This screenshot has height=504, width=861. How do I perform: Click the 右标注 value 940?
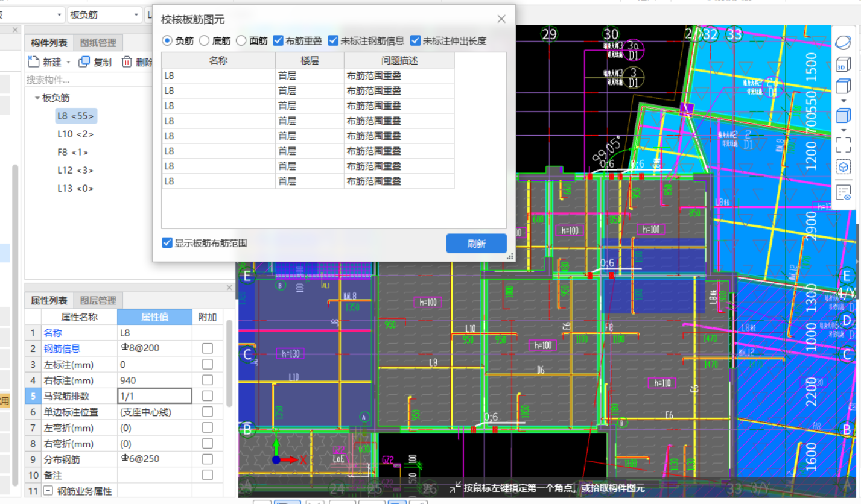tap(154, 380)
